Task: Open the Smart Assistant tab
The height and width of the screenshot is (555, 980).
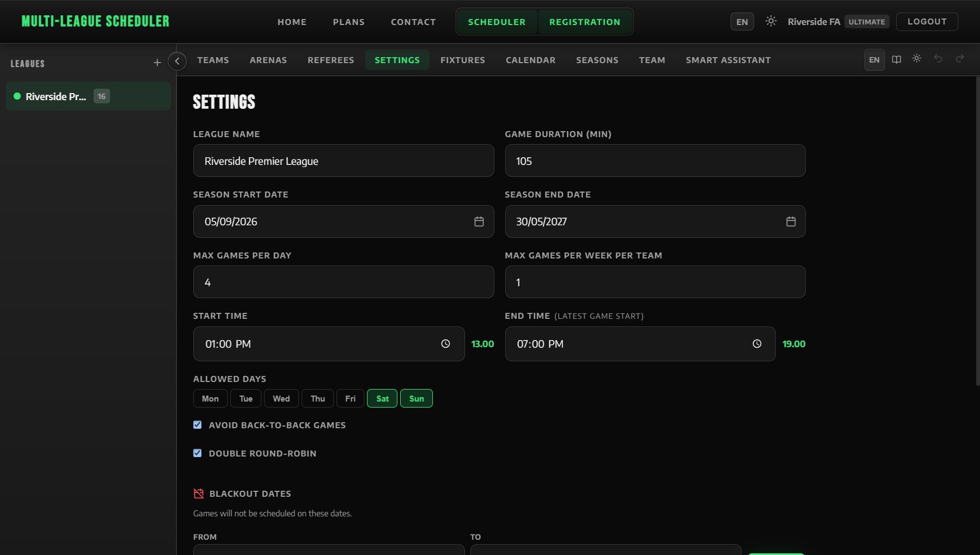Action: point(728,60)
